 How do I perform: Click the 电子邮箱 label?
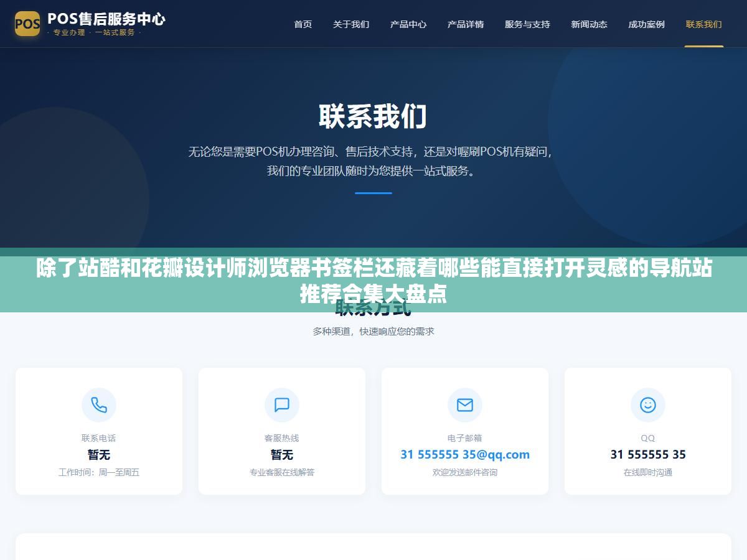(465, 438)
